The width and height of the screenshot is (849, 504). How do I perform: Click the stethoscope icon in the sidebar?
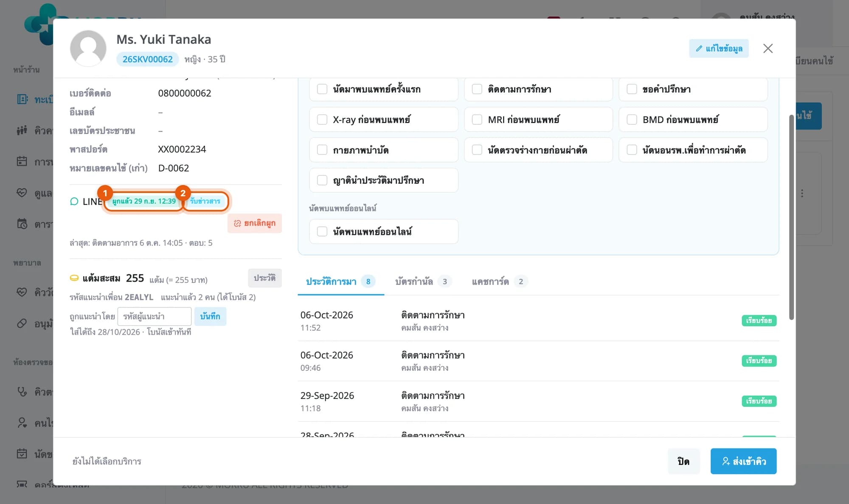(x=22, y=392)
